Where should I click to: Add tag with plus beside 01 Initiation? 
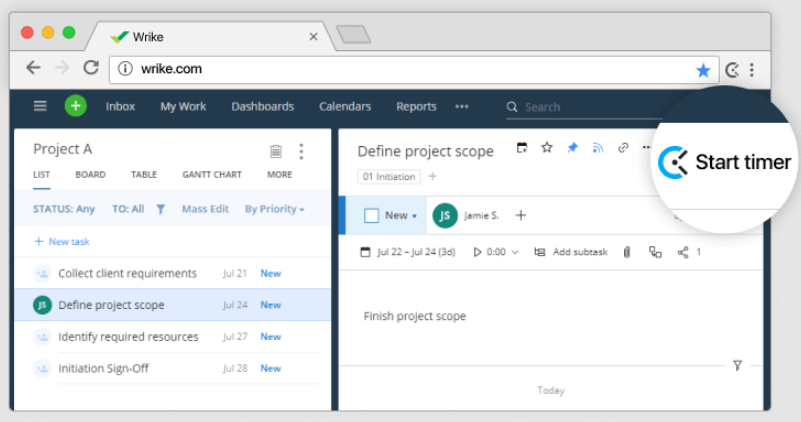click(x=433, y=176)
